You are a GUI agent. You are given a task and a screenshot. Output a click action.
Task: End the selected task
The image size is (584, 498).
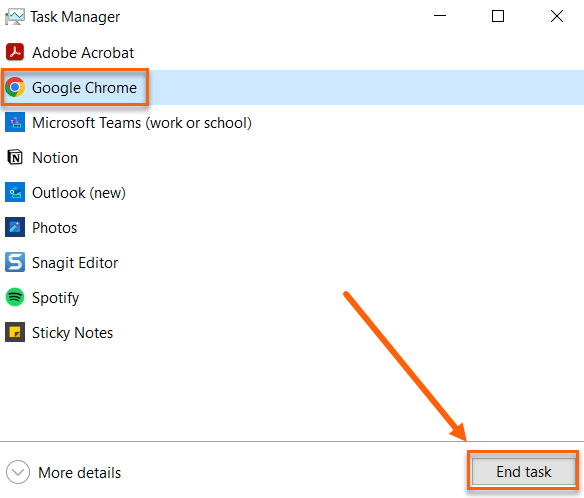[523, 472]
